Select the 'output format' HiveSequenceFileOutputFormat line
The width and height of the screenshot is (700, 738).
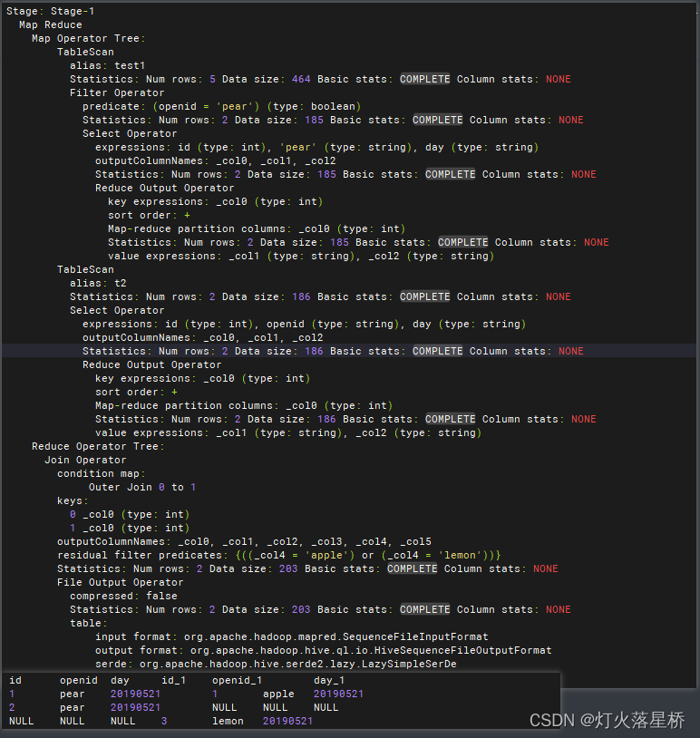pyautogui.click(x=323, y=650)
